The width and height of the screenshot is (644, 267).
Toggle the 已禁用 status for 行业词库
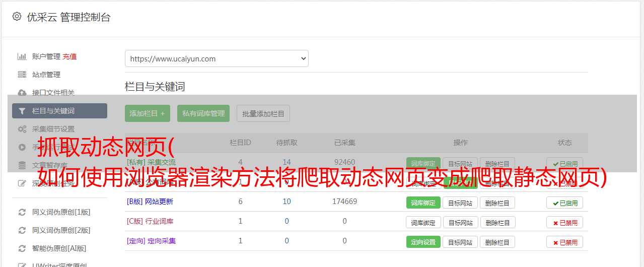564,222
